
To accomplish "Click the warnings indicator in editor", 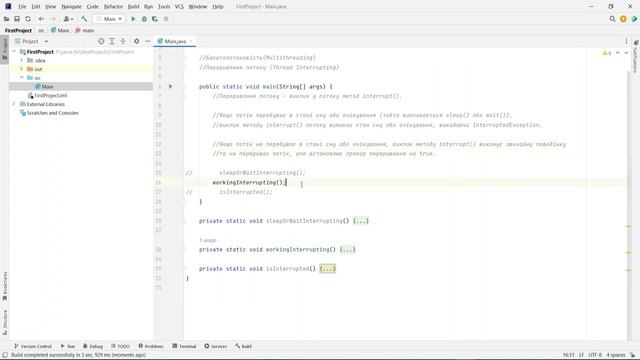I will click(x=607, y=53).
